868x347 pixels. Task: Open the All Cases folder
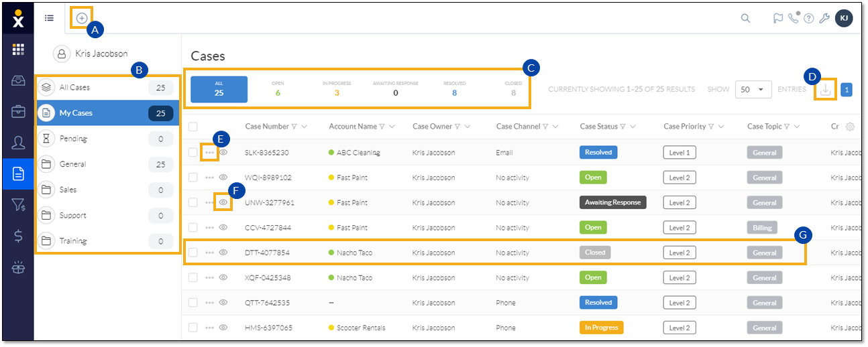tap(74, 87)
